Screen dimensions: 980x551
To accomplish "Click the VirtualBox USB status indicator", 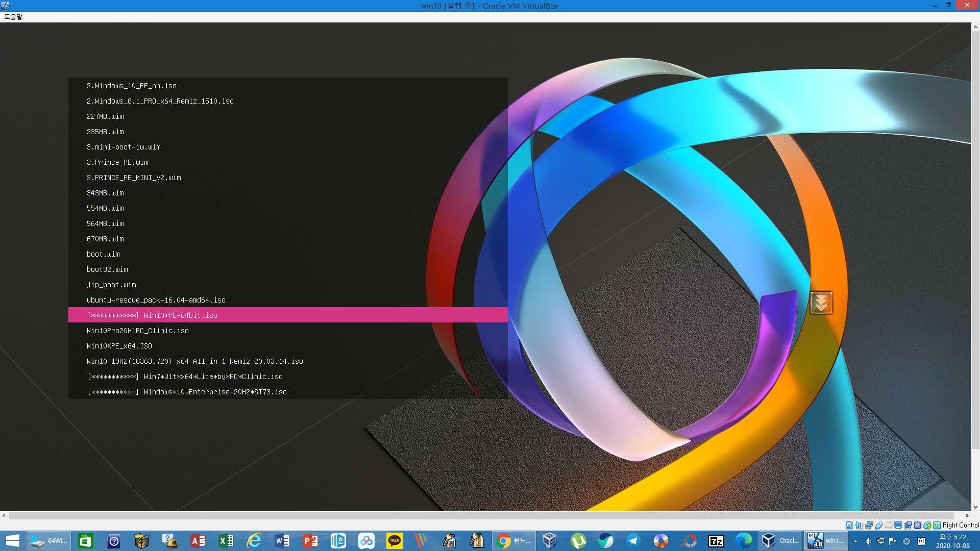I will click(878, 525).
